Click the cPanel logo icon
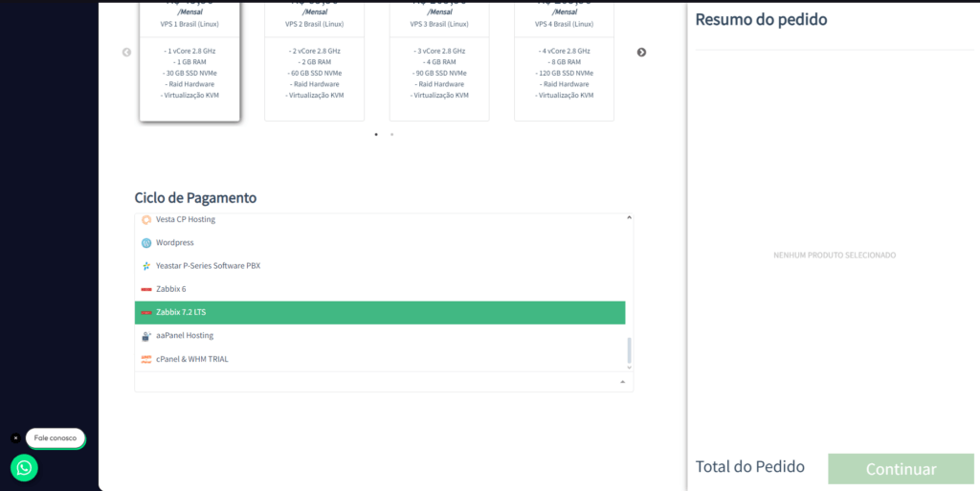Screen dimensions: 980x491 tap(146, 359)
